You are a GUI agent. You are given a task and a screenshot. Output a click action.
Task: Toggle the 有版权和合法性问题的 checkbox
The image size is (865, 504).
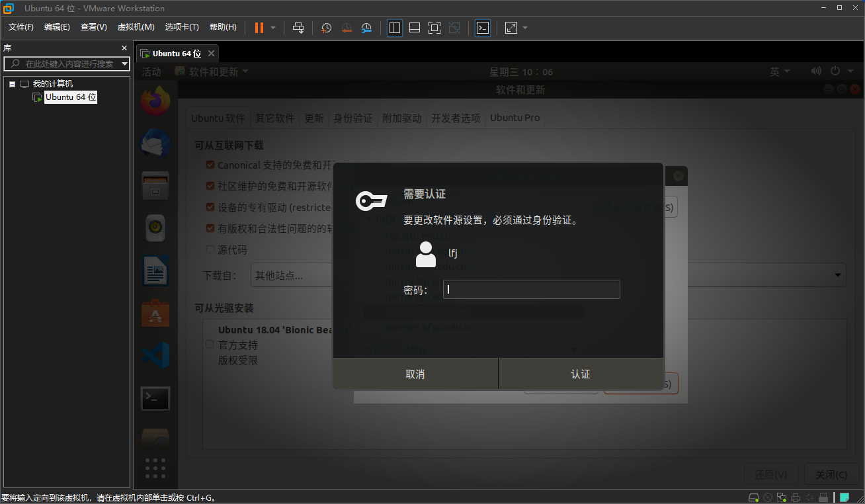pyautogui.click(x=210, y=228)
